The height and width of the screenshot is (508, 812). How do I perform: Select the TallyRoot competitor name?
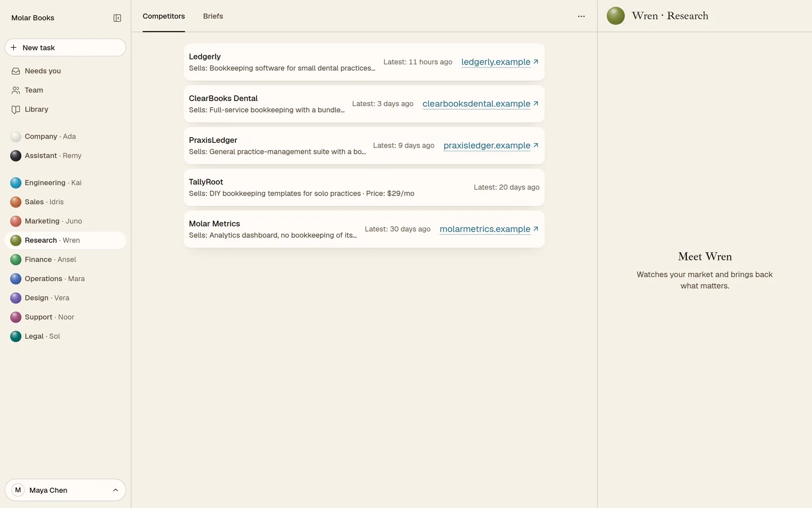(206, 182)
